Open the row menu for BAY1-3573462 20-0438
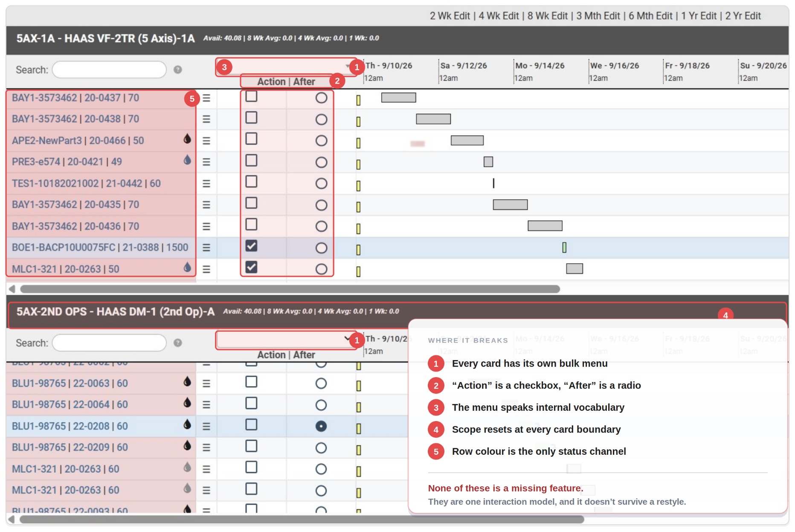Viewport: 795px width, 532px height. (206, 119)
